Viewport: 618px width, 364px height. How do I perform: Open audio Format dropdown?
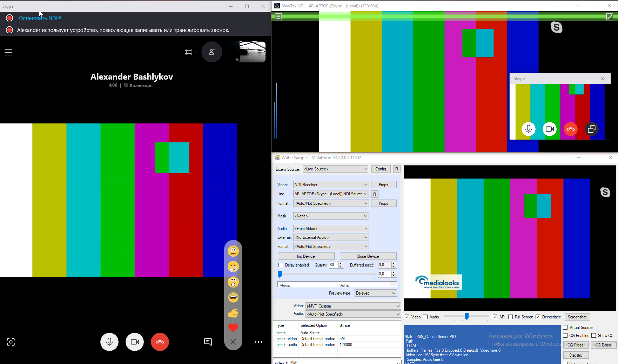(x=331, y=247)
